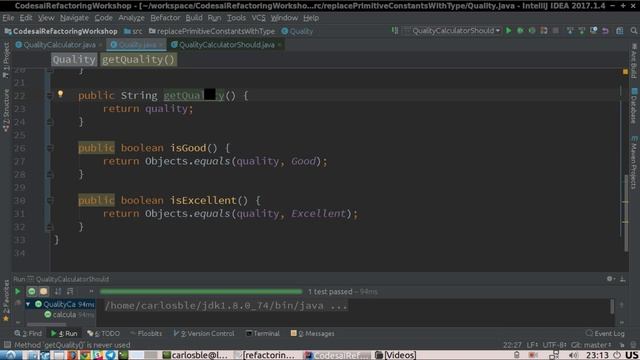Image resolution: width=640 pixels, height=360 pixels.
Task: Toggle the Project side tool window
Action: 6,60
